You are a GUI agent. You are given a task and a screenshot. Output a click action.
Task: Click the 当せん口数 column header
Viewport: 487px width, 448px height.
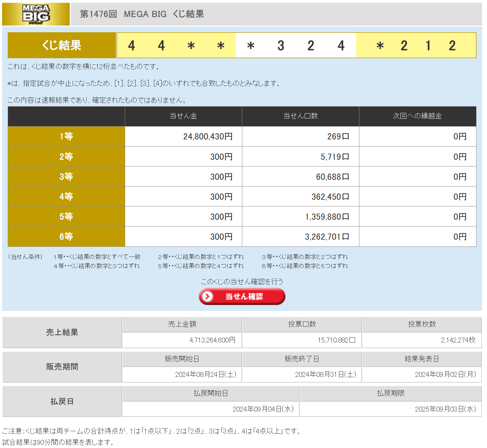300,116
